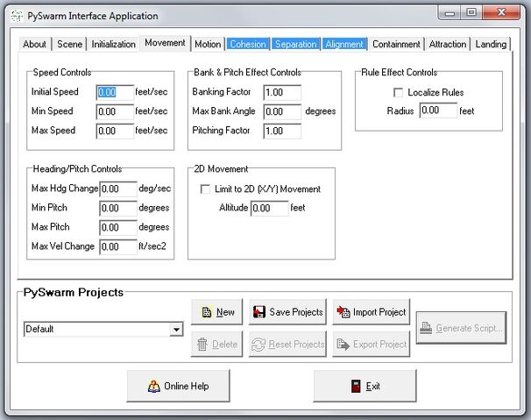
Task: Click the Generate Script button label
Action: point(470,328)
